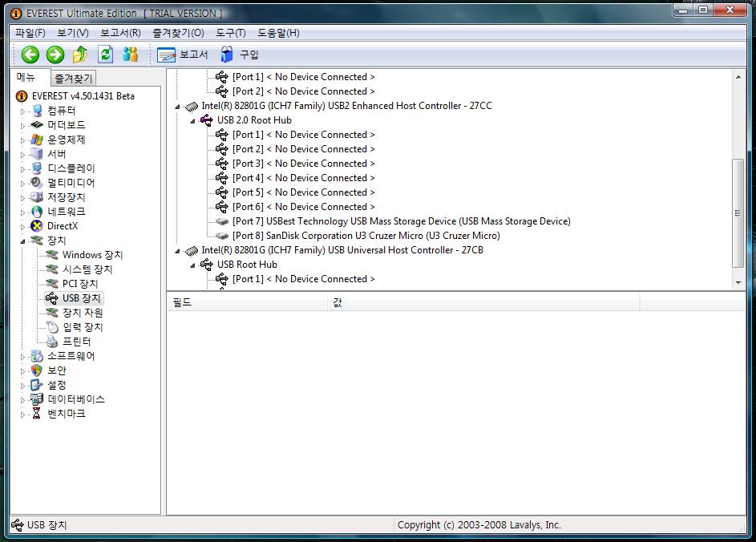The height and width of the screenshot is (542, 756).
Task: Click the 컴퓨터 computer icon
Action: [37, 111]
